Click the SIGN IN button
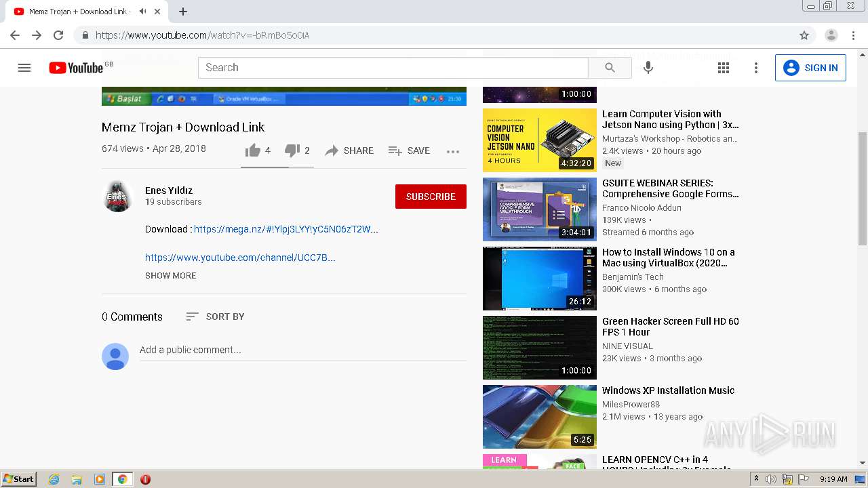This screenshot has height=488, width=868. [x=810, y=68]
